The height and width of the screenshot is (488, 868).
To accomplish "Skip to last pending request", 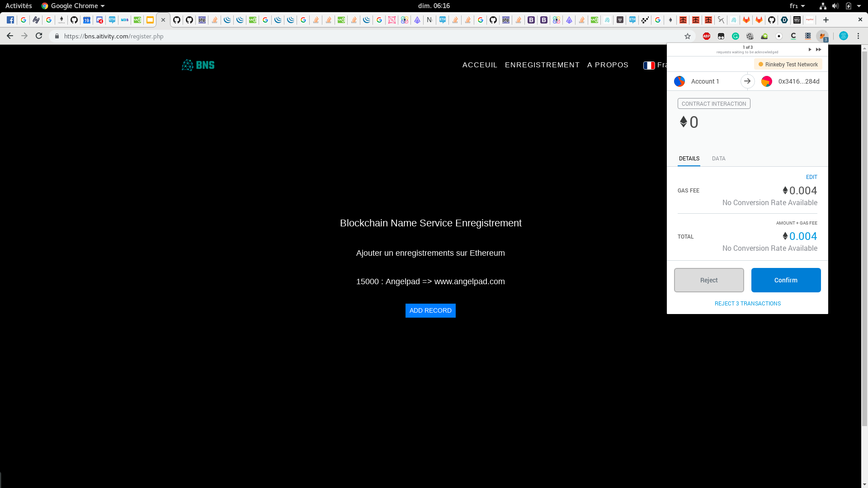I will pos(818,49).
